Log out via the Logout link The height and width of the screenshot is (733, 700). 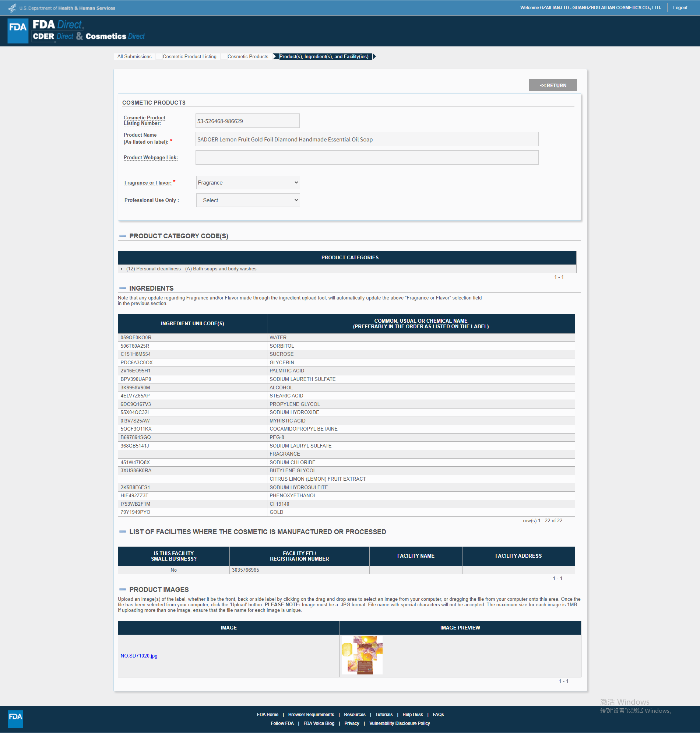click(680, 7)
